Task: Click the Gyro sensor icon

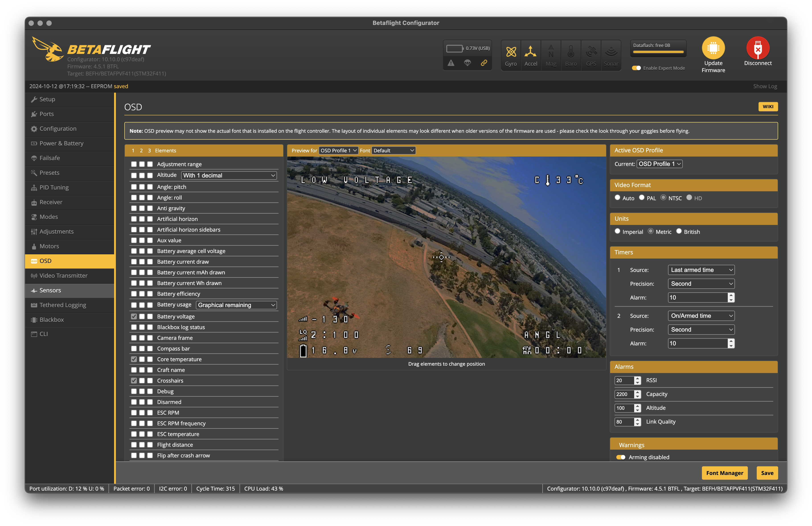Action: click(511, 52)
